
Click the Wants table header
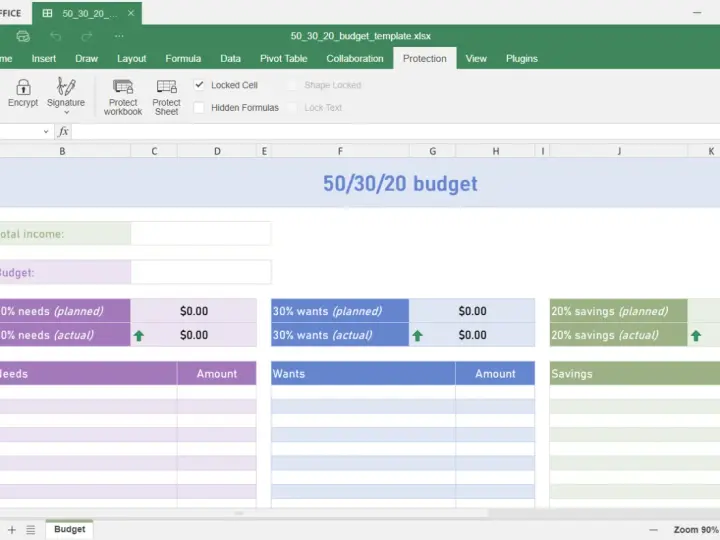(x=363, y=373)
